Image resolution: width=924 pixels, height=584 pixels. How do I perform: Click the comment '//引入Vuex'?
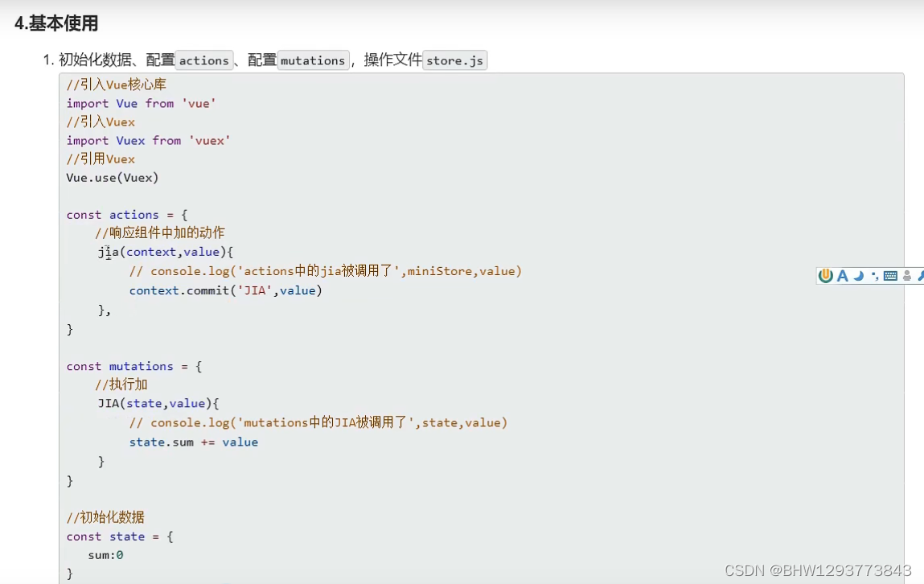[x=101, y=122]
